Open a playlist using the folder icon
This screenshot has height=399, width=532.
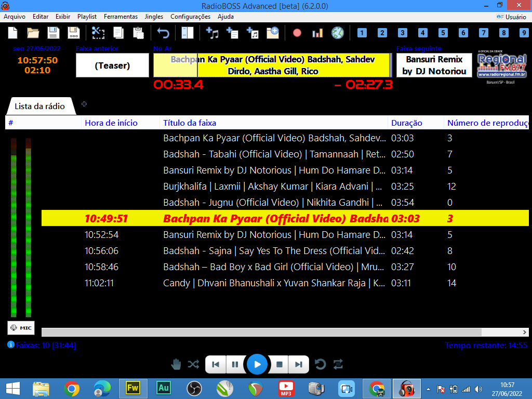pyautogui.click(x=33, y=33)
